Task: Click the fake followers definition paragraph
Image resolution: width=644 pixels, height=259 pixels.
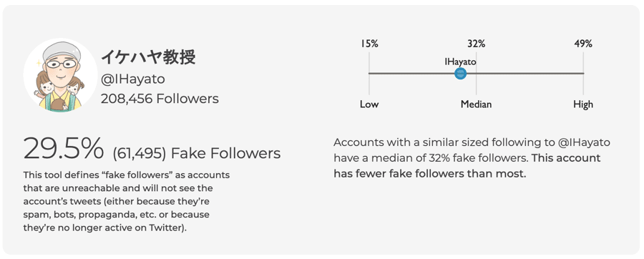Action: click(x=127, y=201)
